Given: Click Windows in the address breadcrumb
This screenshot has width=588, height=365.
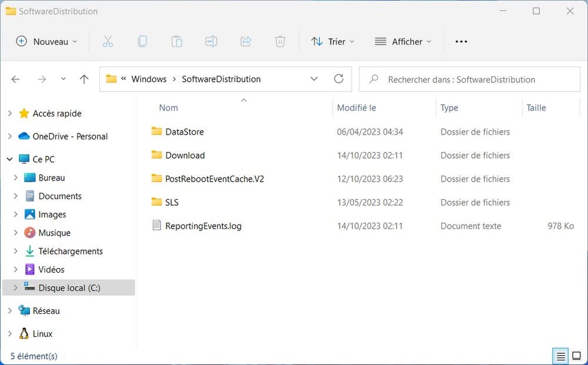Looking at the screenshot, I should click(149, 79).
